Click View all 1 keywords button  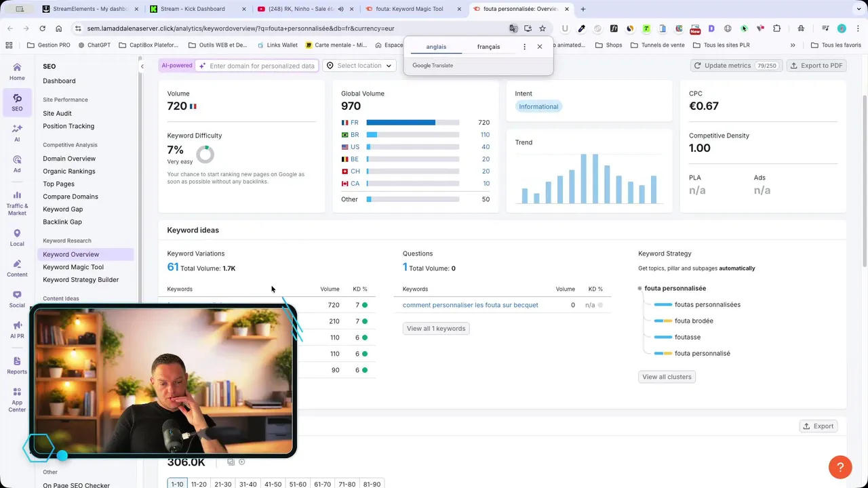(436, 328)
